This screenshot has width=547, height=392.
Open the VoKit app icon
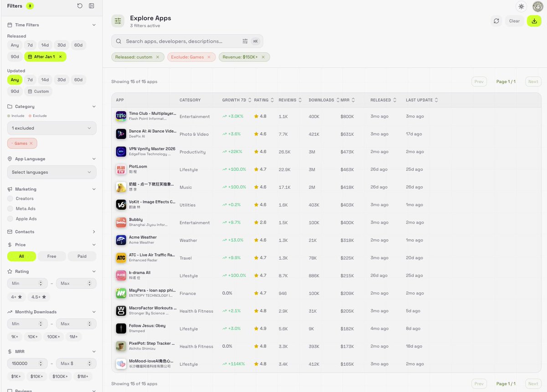(x=121, y=205)
